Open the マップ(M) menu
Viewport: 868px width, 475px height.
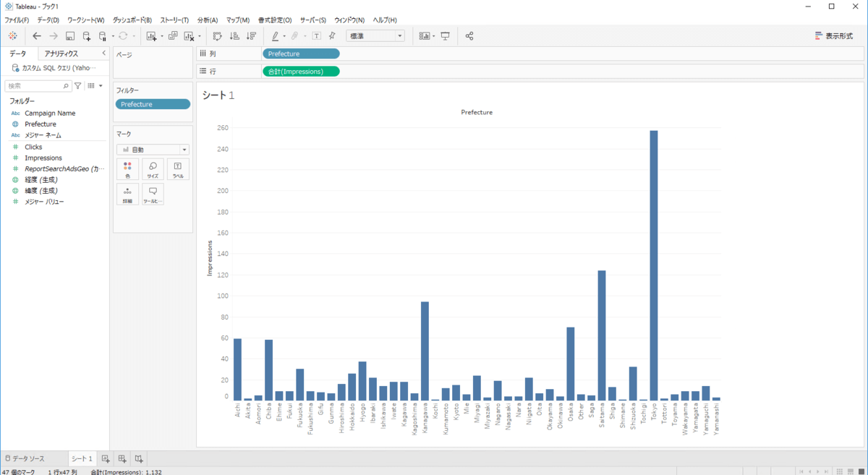point(238,20)
